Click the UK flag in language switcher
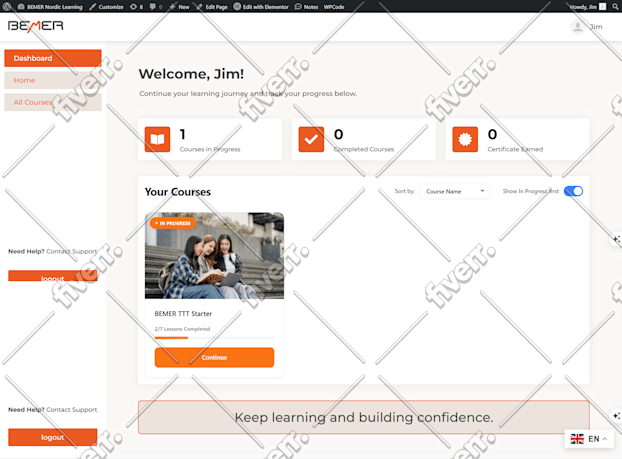This screenshot has height=459, width=622. pos(577,439)
